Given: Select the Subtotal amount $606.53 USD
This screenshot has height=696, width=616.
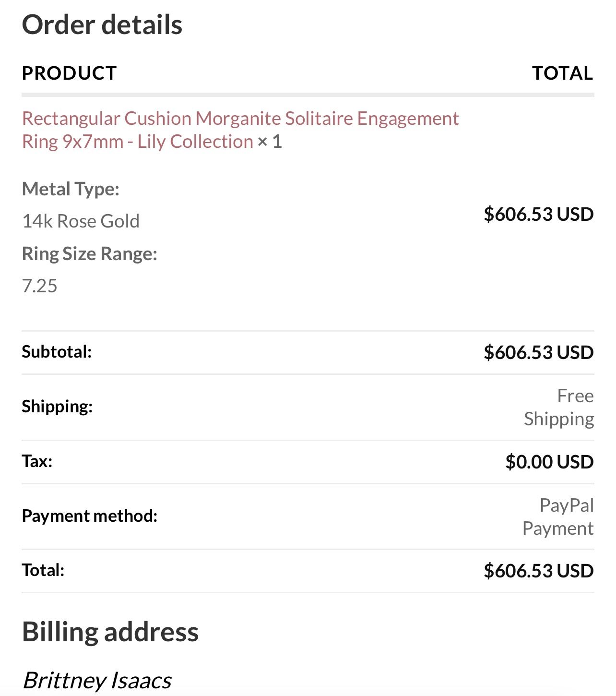Looking at the screenshot, I should 539,352.
